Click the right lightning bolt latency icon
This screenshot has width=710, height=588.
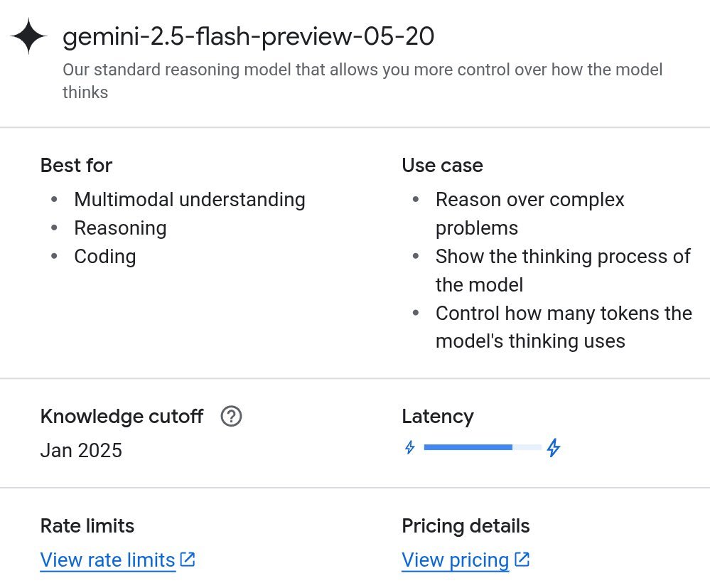[554, 447]
